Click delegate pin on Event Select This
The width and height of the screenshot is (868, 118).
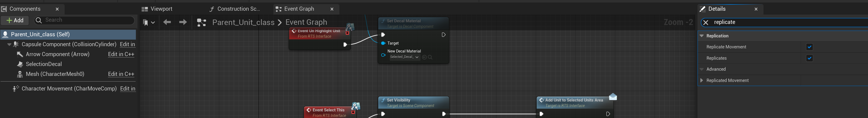(x=353, y=112)
